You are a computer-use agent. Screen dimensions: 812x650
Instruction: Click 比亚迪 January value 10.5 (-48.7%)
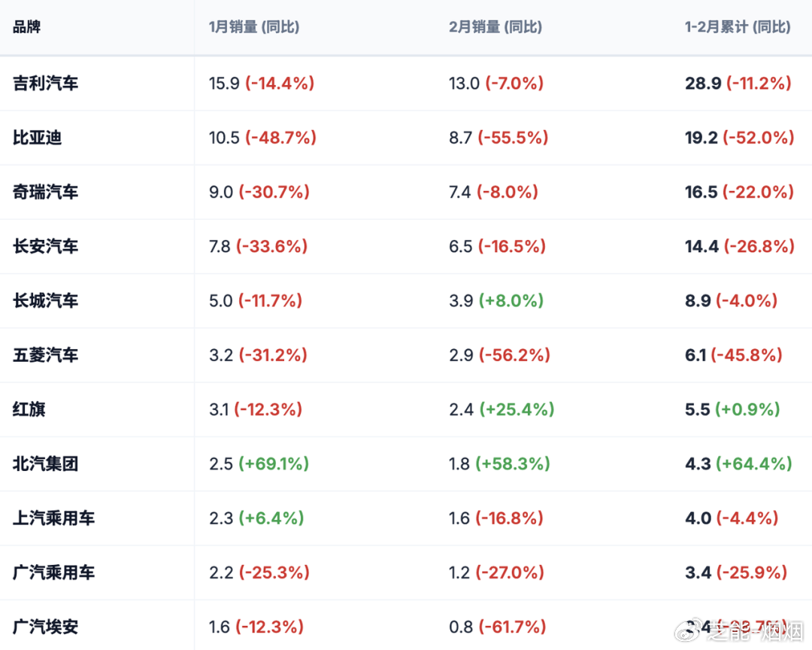click(x=262, y=138)
